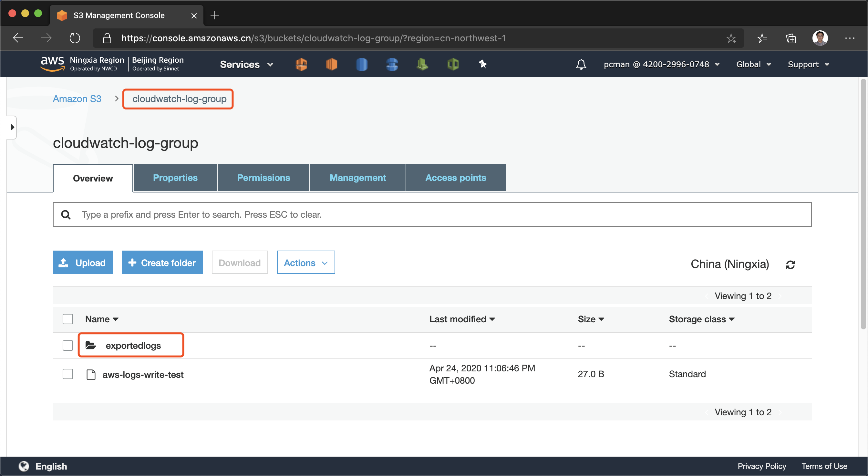Click the Upload button
Viewport: 868px width, 476px height.
tap(83, 263)
